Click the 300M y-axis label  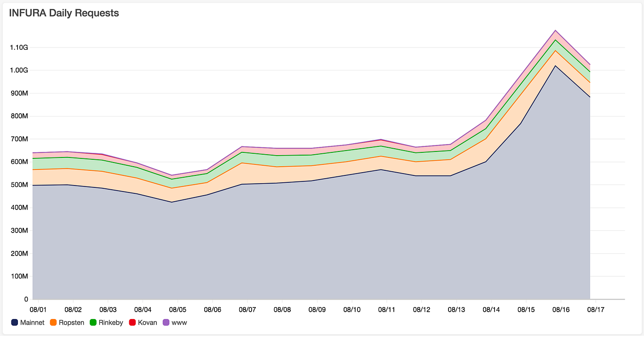[x=20, y=231]
